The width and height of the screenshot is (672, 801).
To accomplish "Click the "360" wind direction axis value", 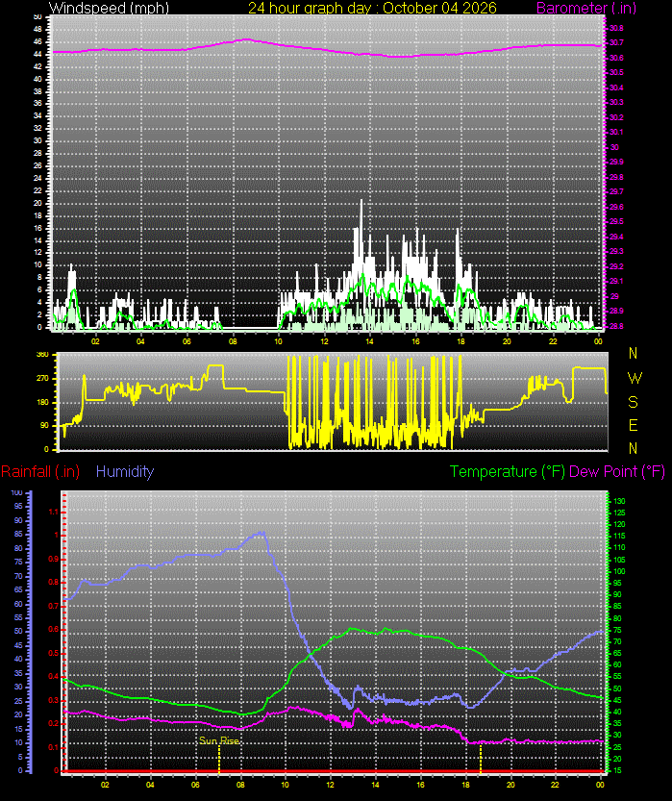I will pos(43,355).
